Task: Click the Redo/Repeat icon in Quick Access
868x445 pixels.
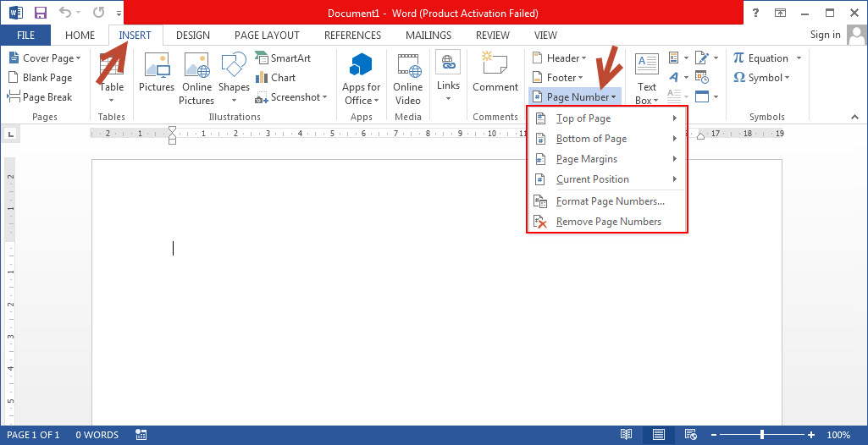Action: [x=98, y=13]
